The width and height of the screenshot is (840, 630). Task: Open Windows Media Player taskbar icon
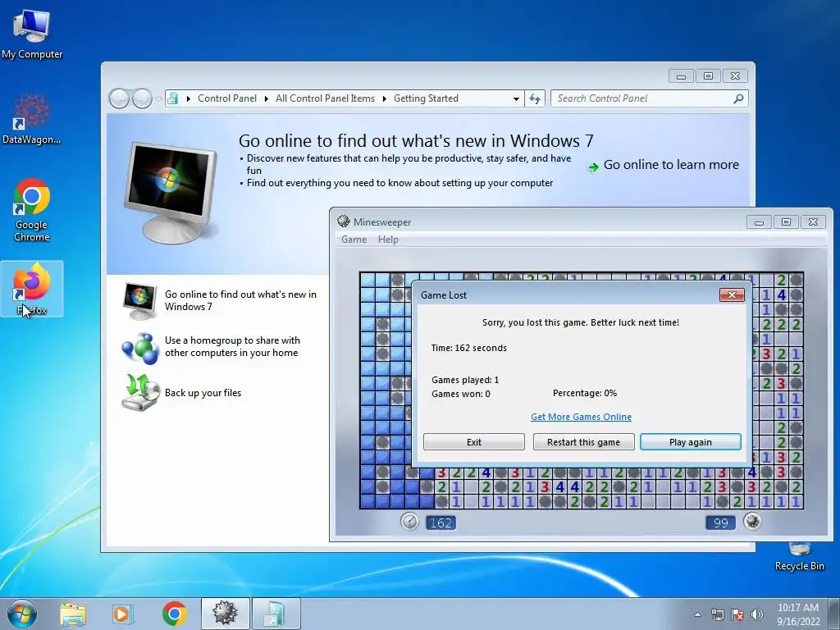122,614
